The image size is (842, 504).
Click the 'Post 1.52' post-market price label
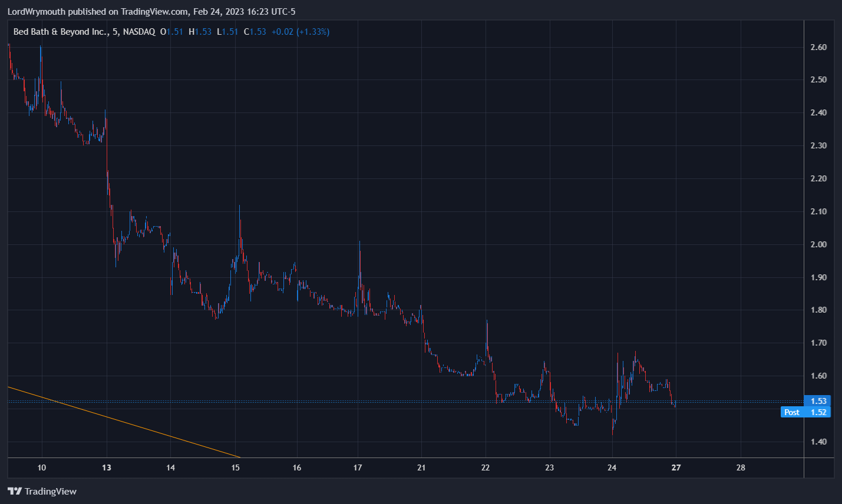(805, 412)
